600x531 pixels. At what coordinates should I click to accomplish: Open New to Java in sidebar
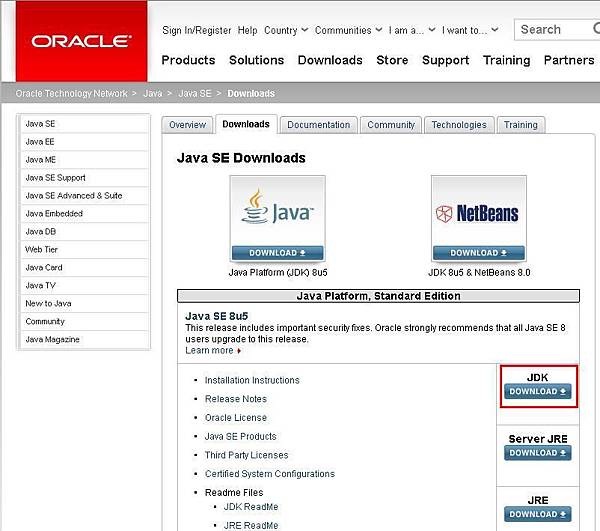coord(85,304)
